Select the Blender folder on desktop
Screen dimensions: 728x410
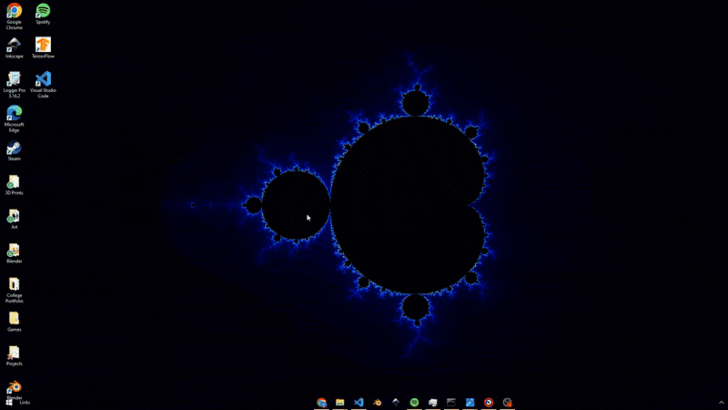(x=14, y=253)
